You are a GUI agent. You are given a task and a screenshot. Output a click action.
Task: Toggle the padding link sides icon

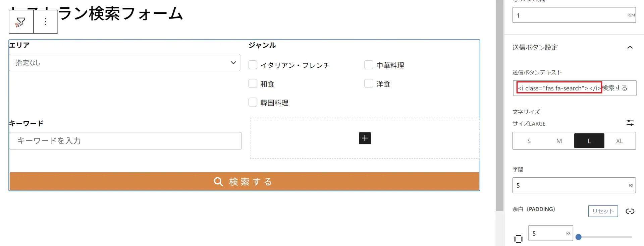tap(630, 211)
